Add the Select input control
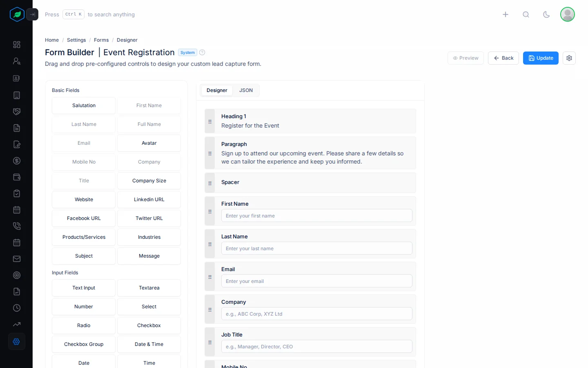The height and width of the screenshot is (368, 588). coord(149,307)
